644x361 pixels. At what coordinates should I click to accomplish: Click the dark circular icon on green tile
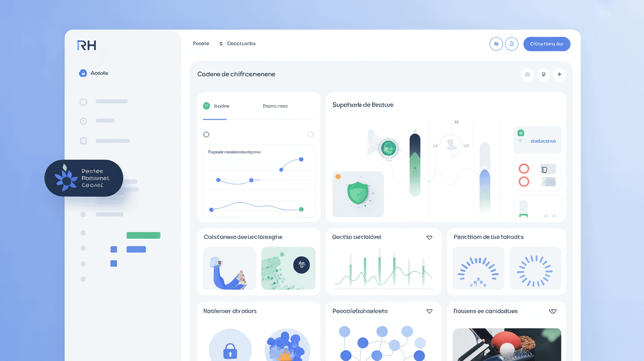301,265
